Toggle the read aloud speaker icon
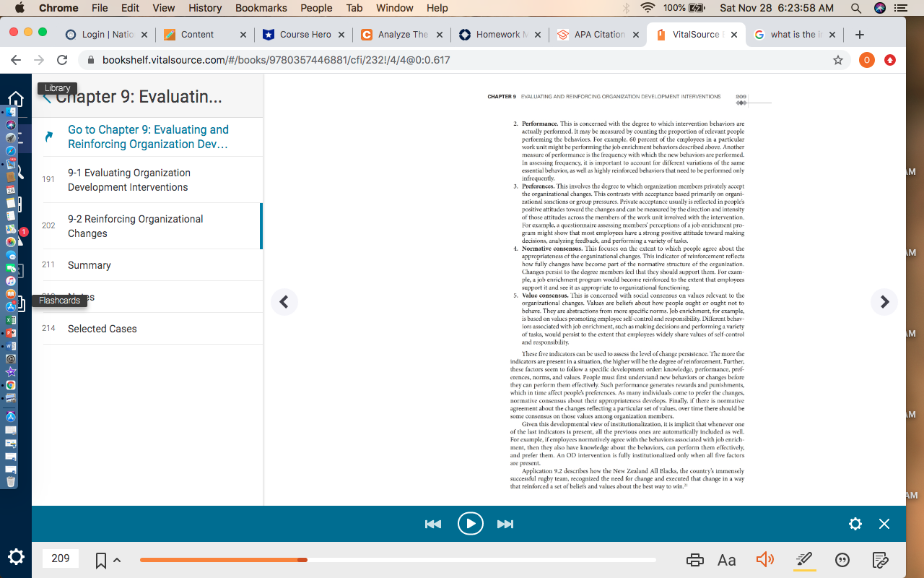The height and width of the screenshot is (578, 924). [x=765, y=559]
